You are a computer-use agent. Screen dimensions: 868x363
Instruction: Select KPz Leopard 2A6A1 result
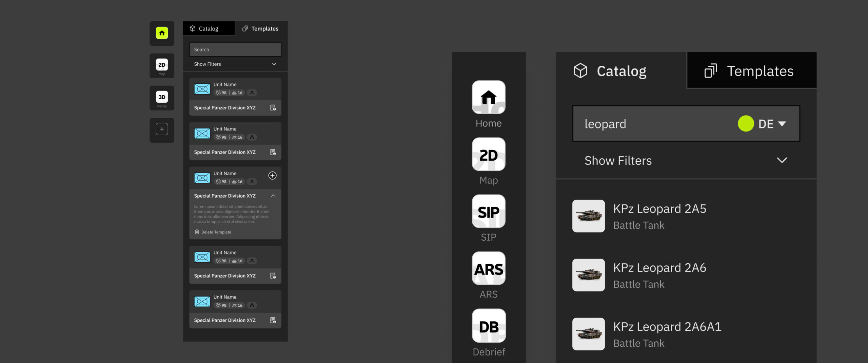click(686, 334)
